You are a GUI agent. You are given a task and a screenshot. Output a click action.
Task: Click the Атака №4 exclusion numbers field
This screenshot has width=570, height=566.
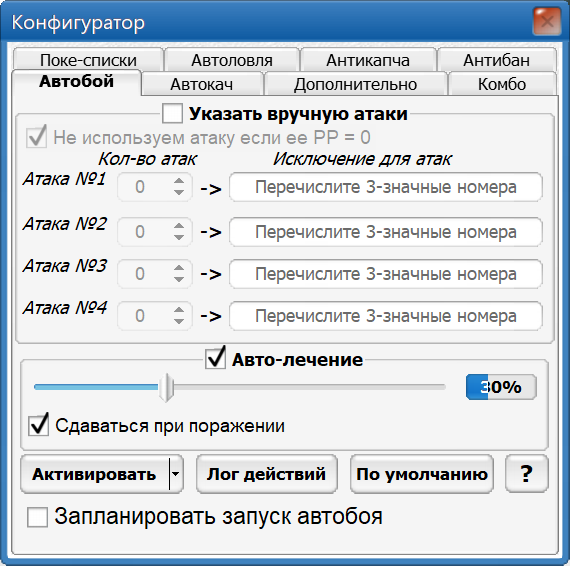(x=386, y=316)
